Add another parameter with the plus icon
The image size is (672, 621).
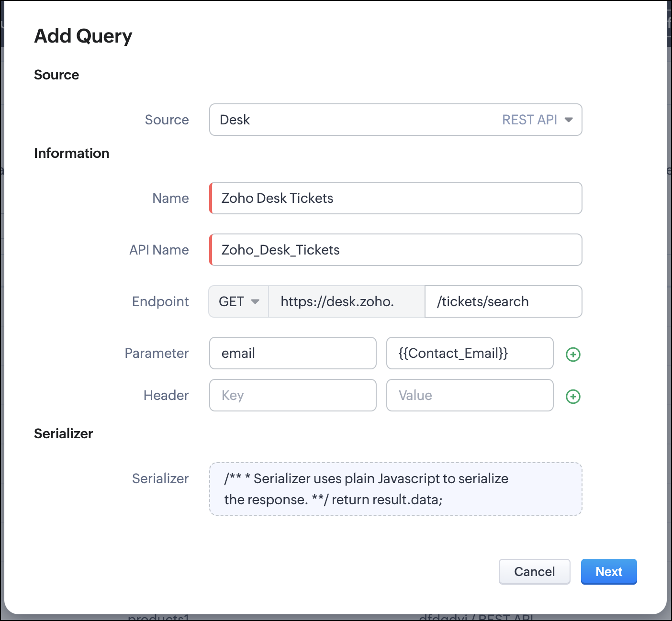click(573, 354)
